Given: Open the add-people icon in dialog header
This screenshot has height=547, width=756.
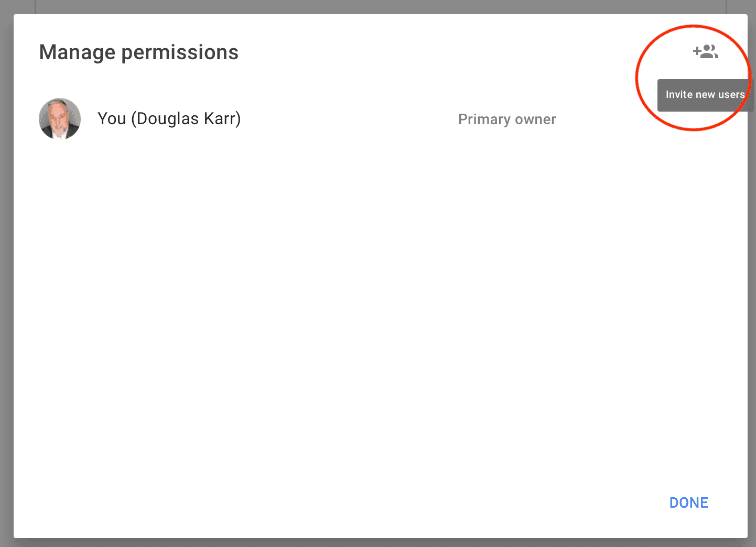Looking at the screenshot, I should (706, 52).
